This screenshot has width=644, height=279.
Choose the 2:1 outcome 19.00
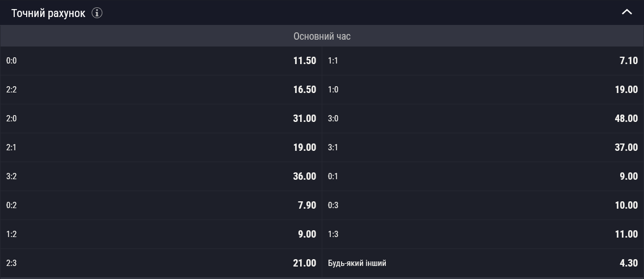pyautogui.click(x=161, y=147)
